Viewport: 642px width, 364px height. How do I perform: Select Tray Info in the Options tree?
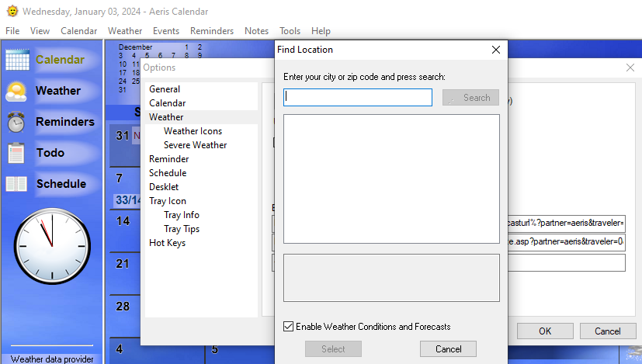[x=182, y=215]
